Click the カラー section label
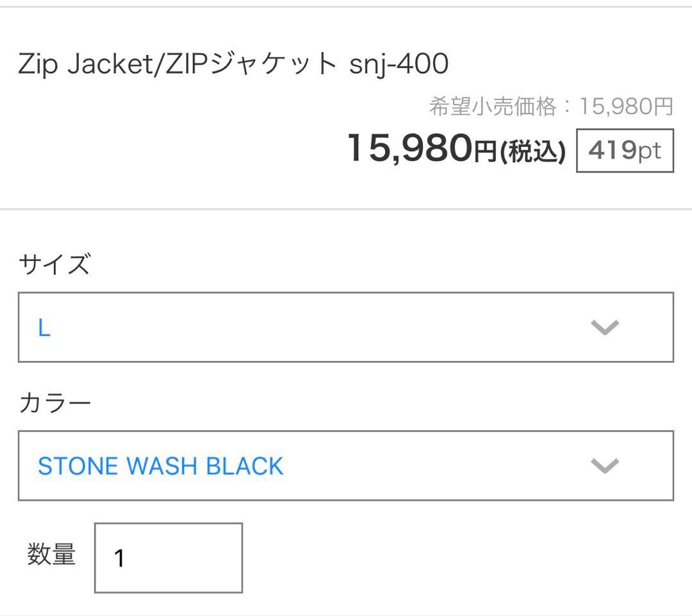Screen dimensions: 692x616 (54, 402)
